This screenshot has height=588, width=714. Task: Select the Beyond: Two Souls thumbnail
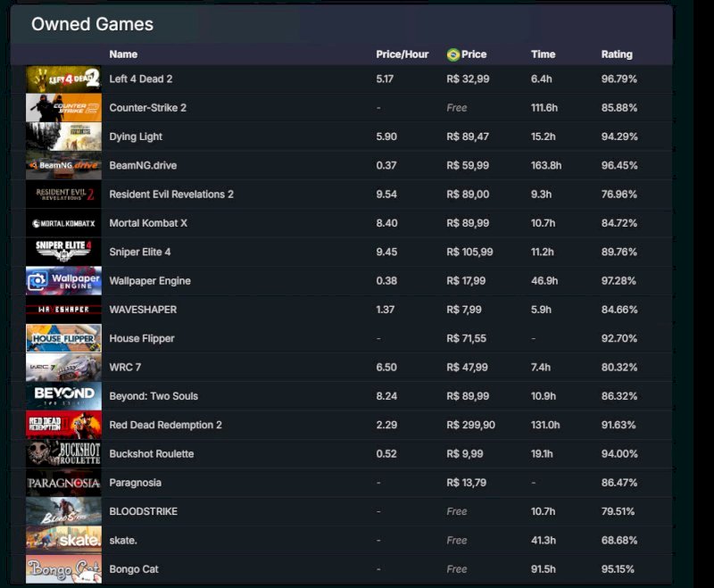[x=63, y=396]
